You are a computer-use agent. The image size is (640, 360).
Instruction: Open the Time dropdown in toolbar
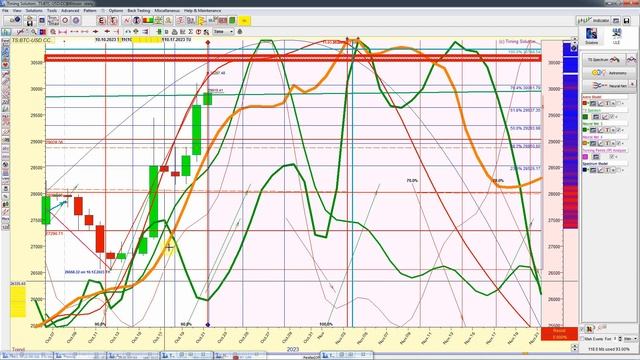tap(224, 31)
